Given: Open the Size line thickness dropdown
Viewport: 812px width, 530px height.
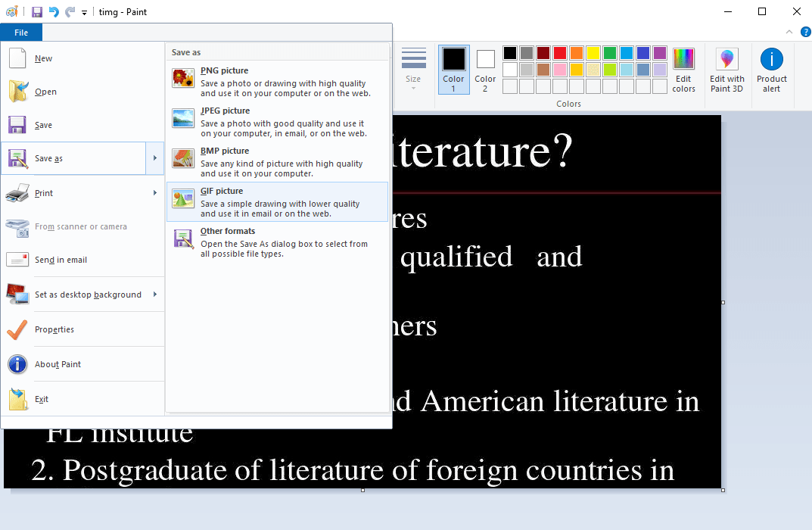Looking at the screenshot, I should (x=413, y=68).
